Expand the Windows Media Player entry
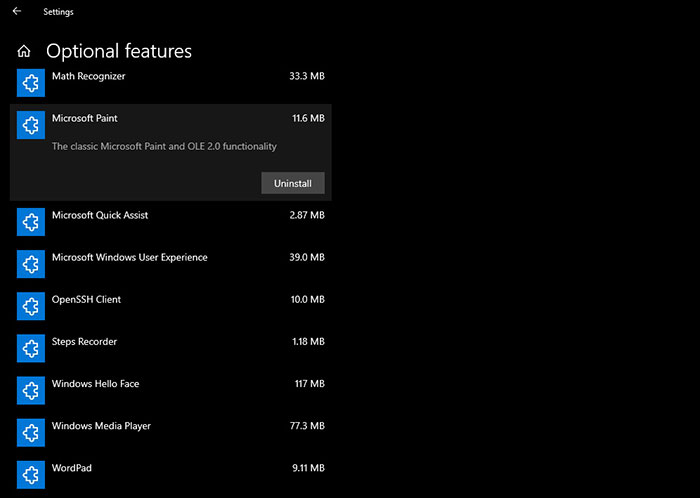The width and height of the screenshot is (700, 498). tap(171, 432)
